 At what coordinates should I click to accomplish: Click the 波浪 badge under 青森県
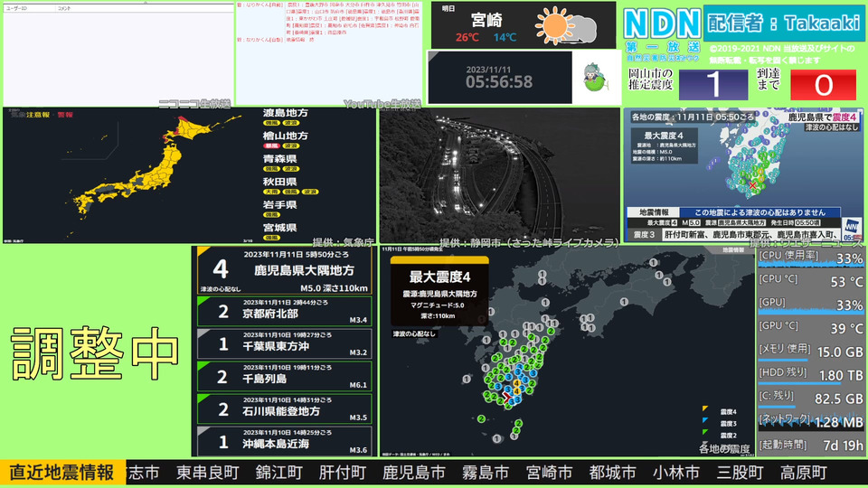[290, 169]
